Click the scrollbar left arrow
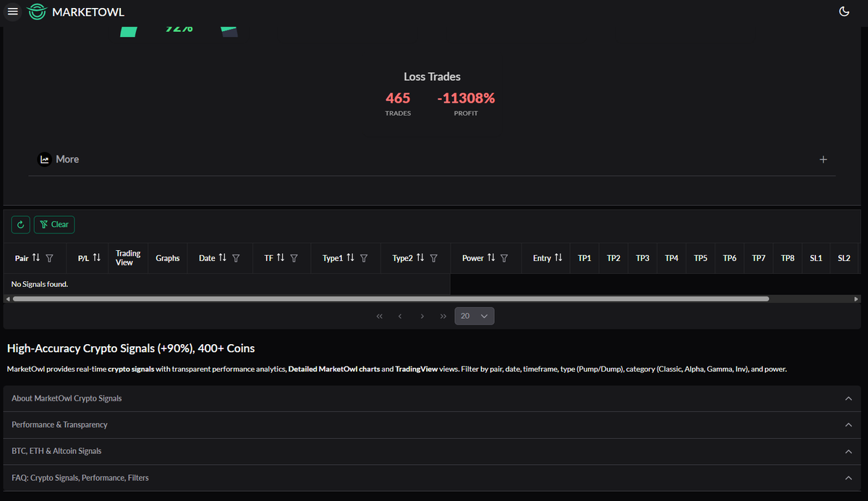This screenshot has width=868, height=501. [8, 299]
